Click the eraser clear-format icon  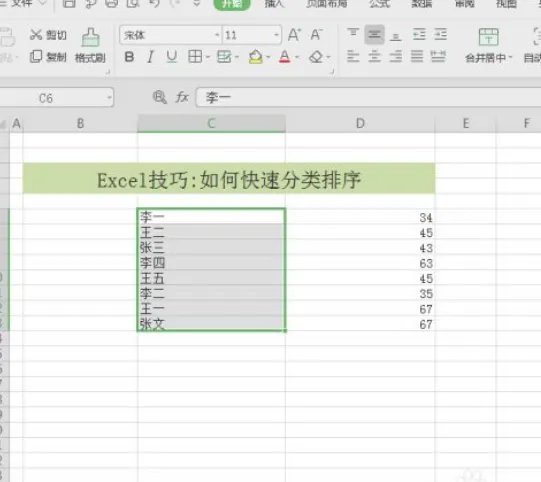316,57
